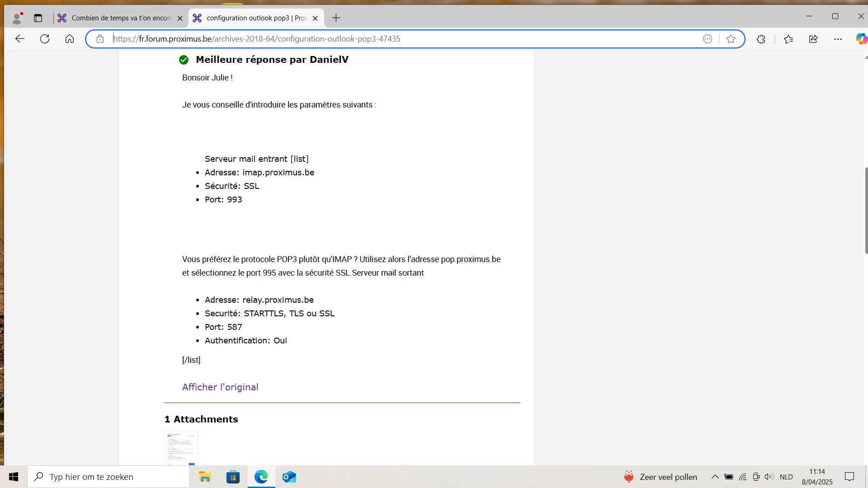Reload the current page
868x488 pixels.
tap(45, 39)
